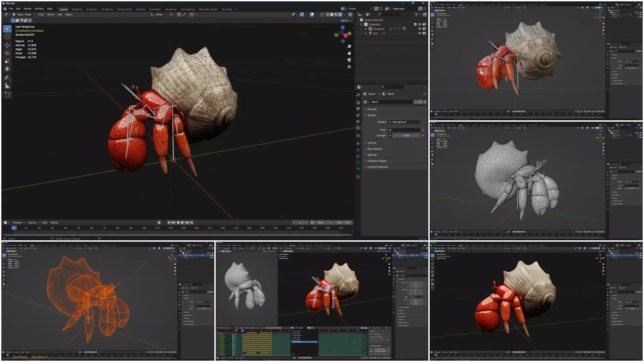
Task: Open the Bone properties tab icon
Action: [358, 169]
